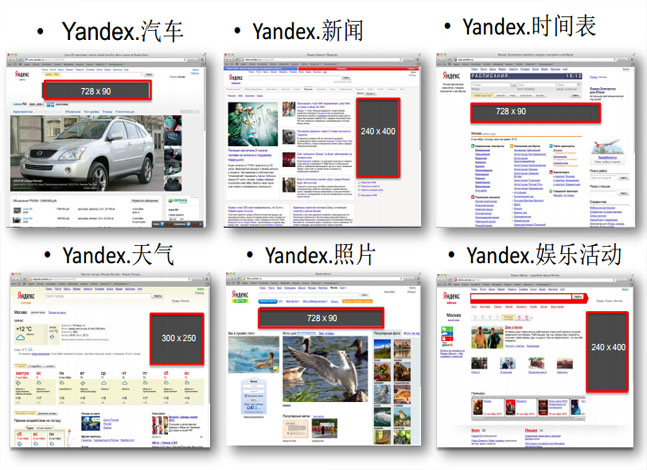Click the РАСПИСАНИЯ header bar in the schedule window
This screenshot has width=647, height=470.
pos(527,76)
